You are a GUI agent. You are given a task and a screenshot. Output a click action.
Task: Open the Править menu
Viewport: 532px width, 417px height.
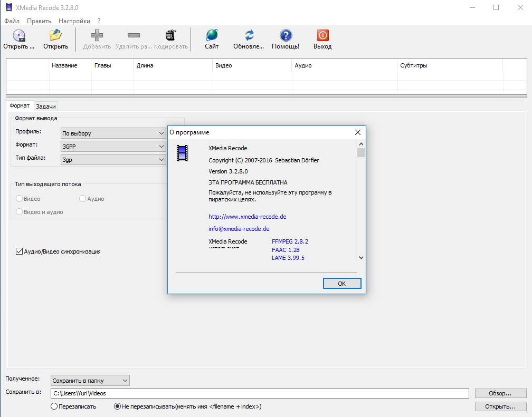click(39, 21)
